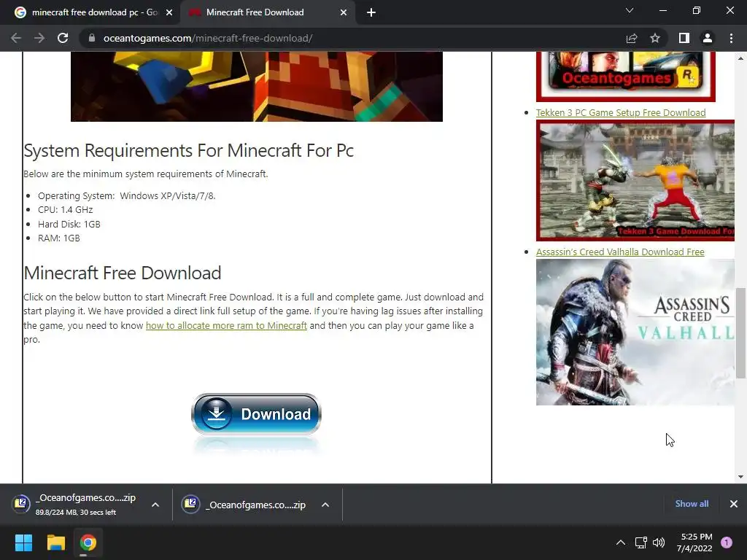Open Assassin's Creed Valhalla Download Free link
Viewport: 747px width, 560px height.
point(620,252)
